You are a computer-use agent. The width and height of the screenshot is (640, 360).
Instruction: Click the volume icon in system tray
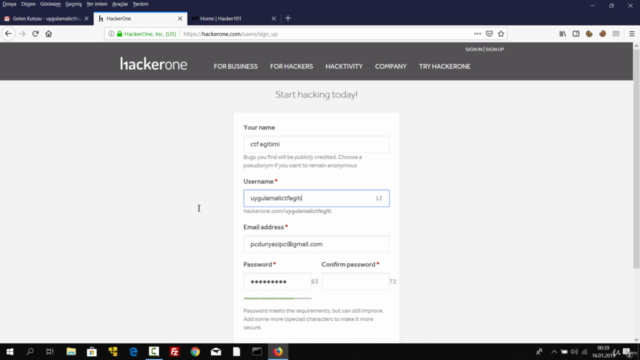coord(574,351)
